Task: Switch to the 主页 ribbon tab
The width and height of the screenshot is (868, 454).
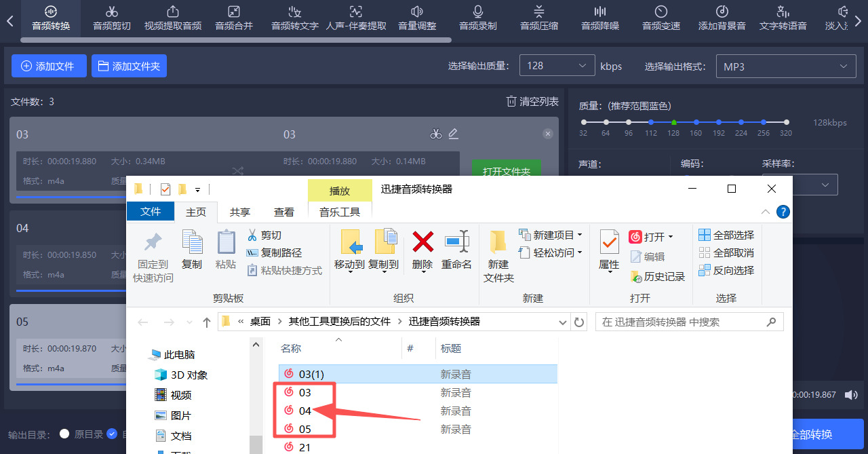Action: click(196, 212)
